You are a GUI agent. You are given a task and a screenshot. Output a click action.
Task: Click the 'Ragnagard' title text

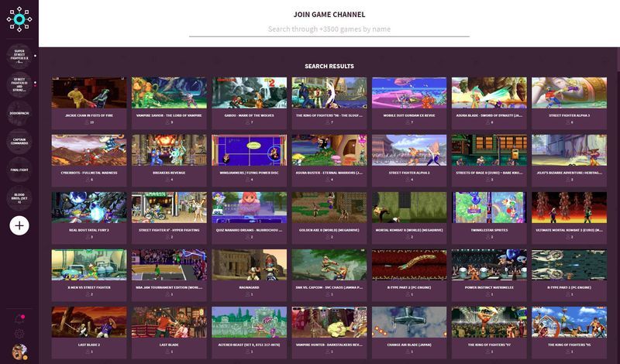click(x=249, y=287)
